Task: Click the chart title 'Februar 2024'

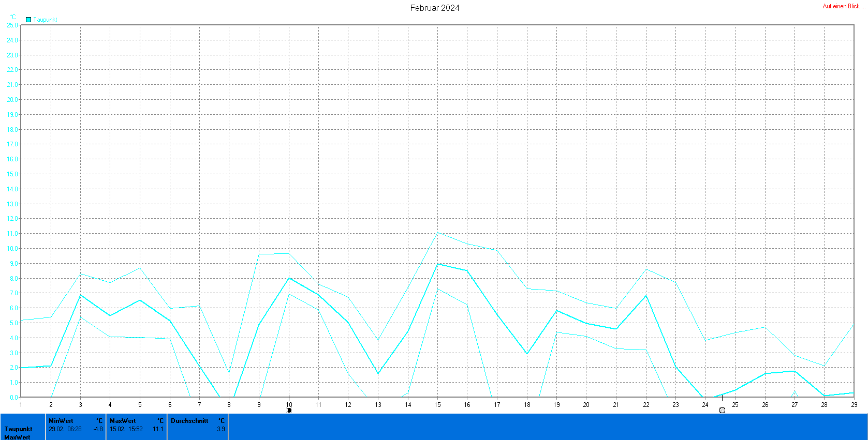Action: (435, 8)
